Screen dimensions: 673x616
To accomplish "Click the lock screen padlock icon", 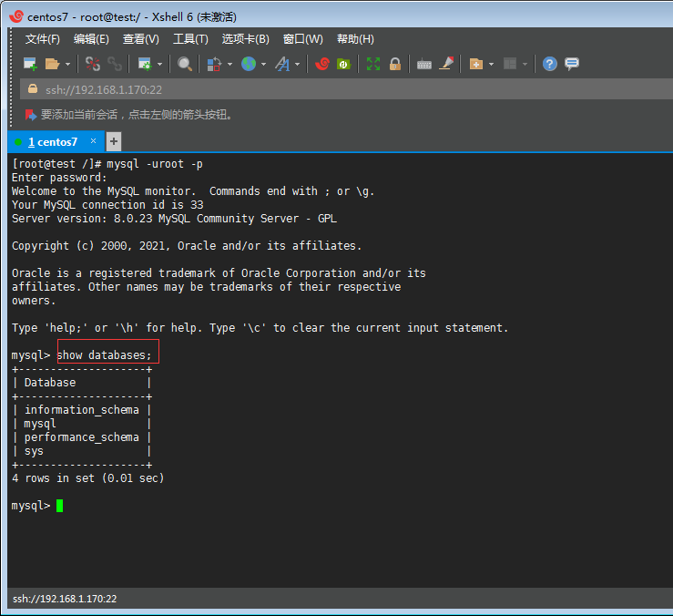I will point(395,64).
